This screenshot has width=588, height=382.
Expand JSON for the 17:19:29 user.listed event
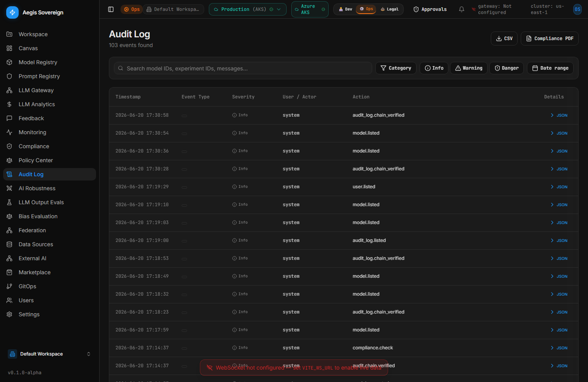[559, 187]
